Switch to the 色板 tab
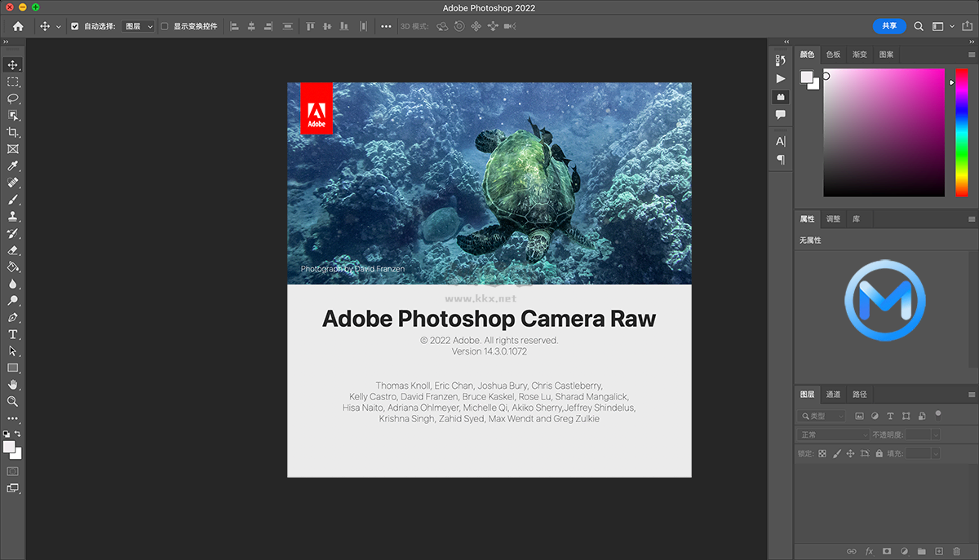The width and height of the screenshot is (979, 560). tap(833, 55)
